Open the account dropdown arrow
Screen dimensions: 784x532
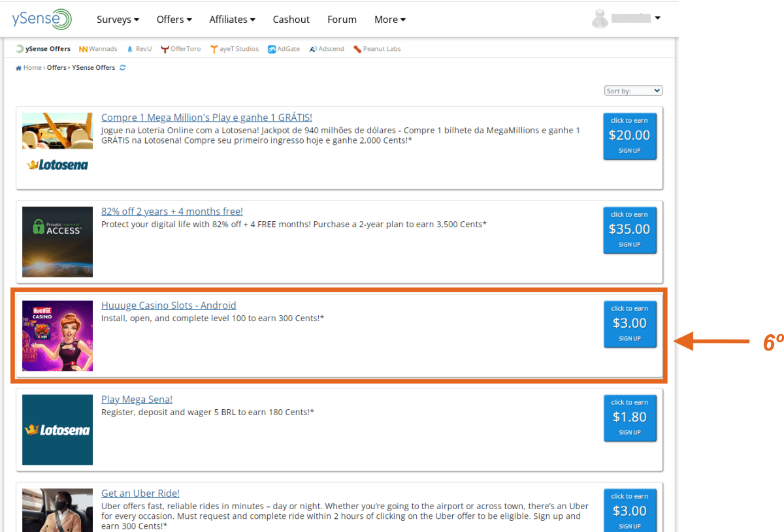(x=657, y=18)
